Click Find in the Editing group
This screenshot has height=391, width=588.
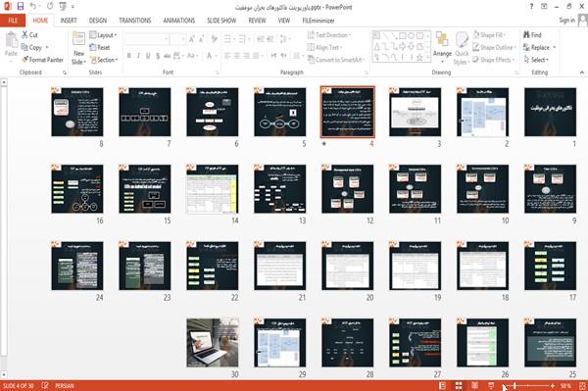click(x=532, y=35)
